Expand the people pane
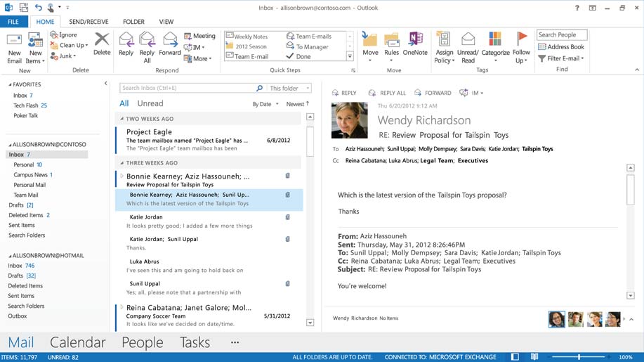 click(x=631, y=319)
